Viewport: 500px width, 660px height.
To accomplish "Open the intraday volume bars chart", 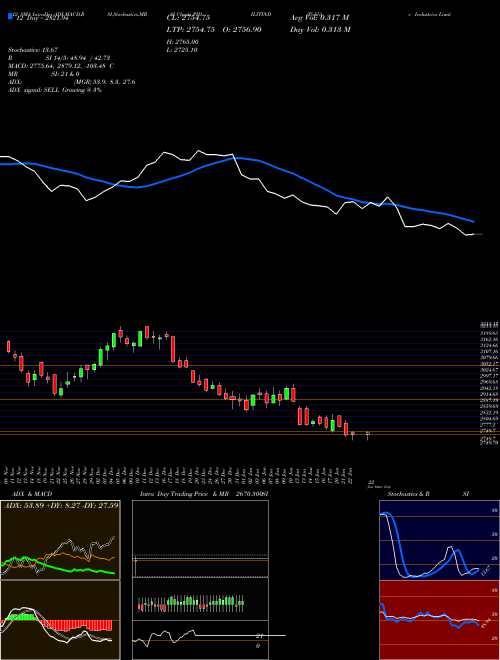I will 200,599.
